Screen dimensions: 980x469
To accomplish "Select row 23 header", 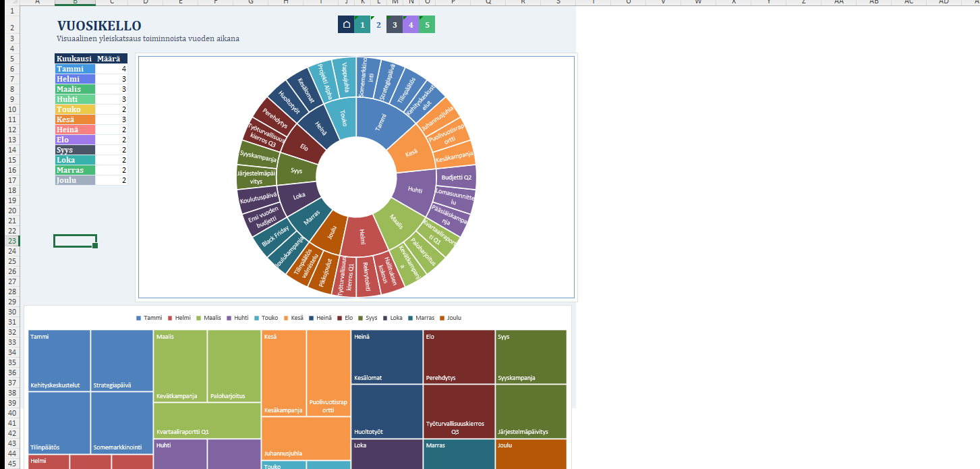I will coord(11,241).
